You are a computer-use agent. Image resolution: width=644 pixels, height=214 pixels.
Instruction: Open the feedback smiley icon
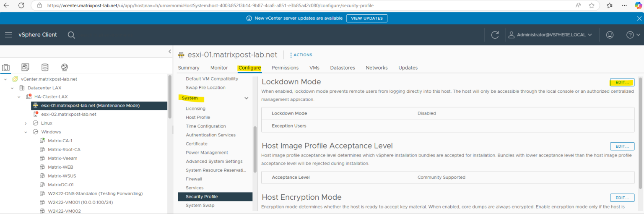pos(610,35)
